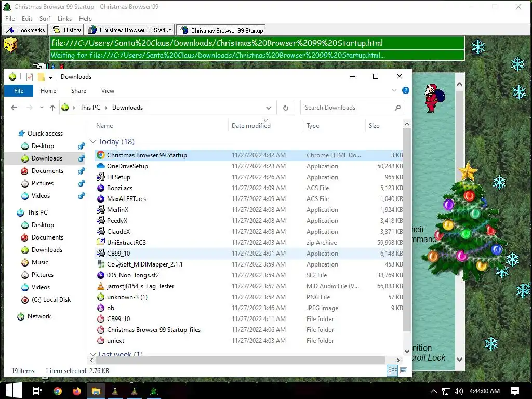This screenshot has width=532, height=399.
Task: Open the Surf menu
Action: pyautogui.click(x=45, y=19)
